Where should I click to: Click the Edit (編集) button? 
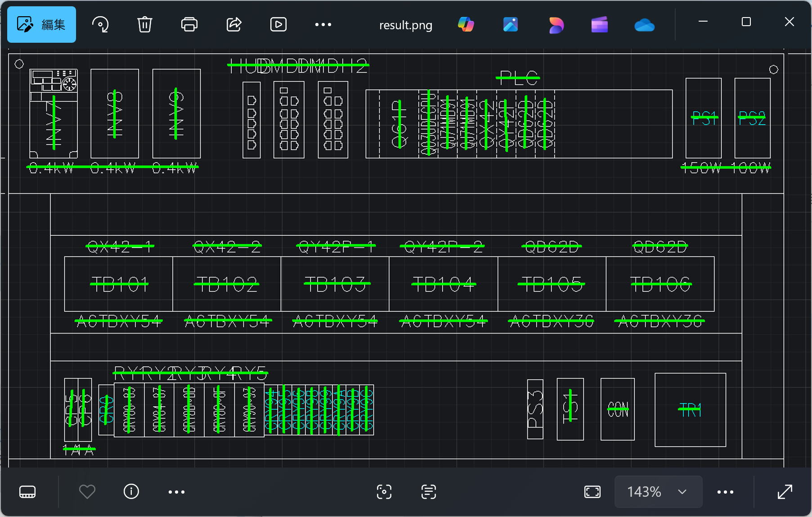[x=41, y=25]
